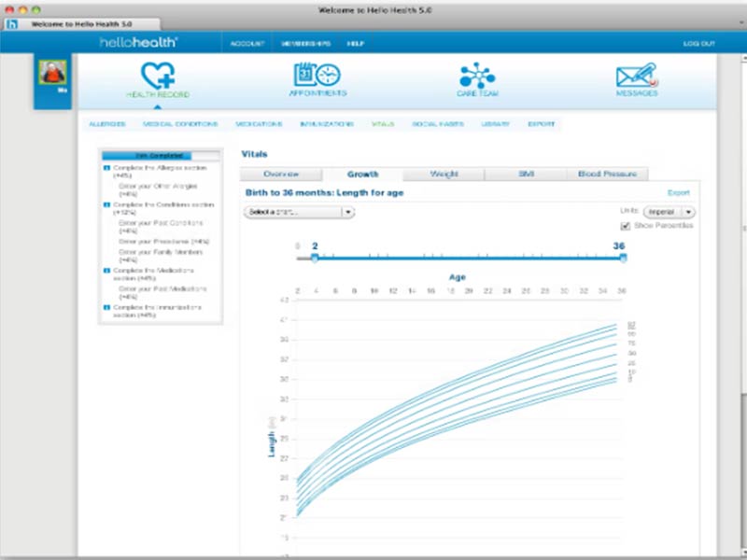Click the right age slider handle at 36
Viewport: 747px width, 560px height.
coord(623,259)
